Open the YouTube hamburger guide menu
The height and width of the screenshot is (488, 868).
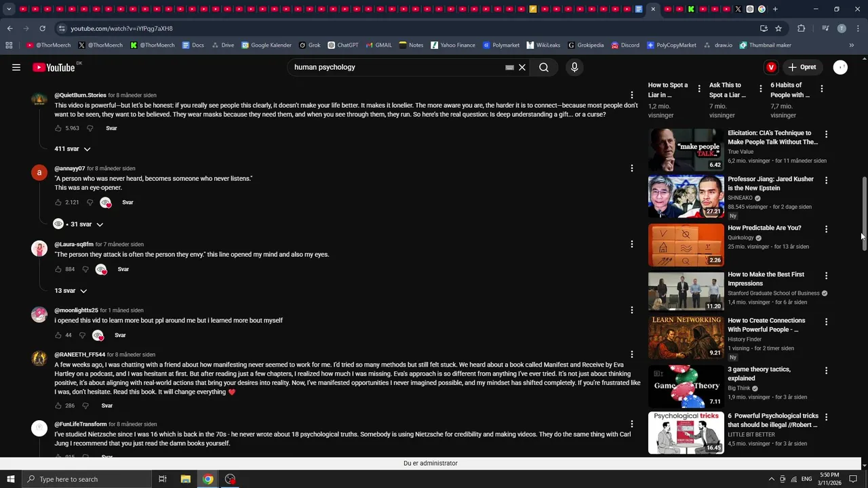16,67
